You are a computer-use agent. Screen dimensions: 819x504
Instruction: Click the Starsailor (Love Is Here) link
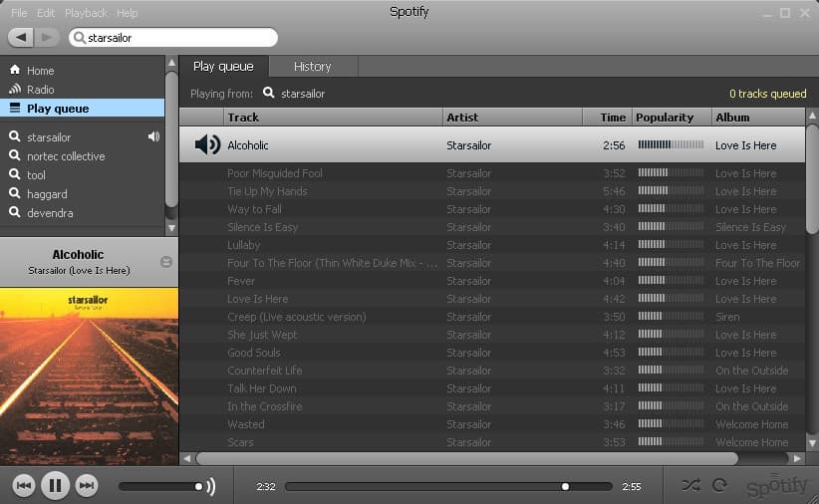[x=78, y=270]
